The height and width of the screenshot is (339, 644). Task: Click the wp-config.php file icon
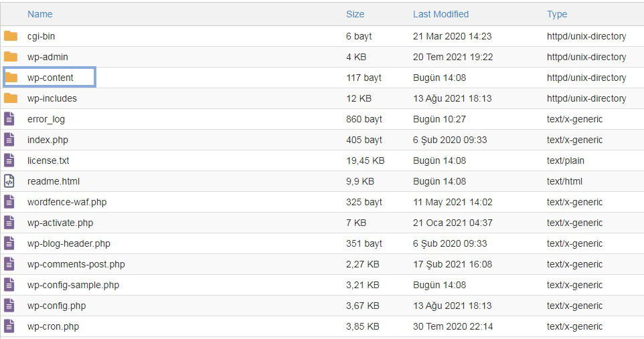[x=9, y=306]
